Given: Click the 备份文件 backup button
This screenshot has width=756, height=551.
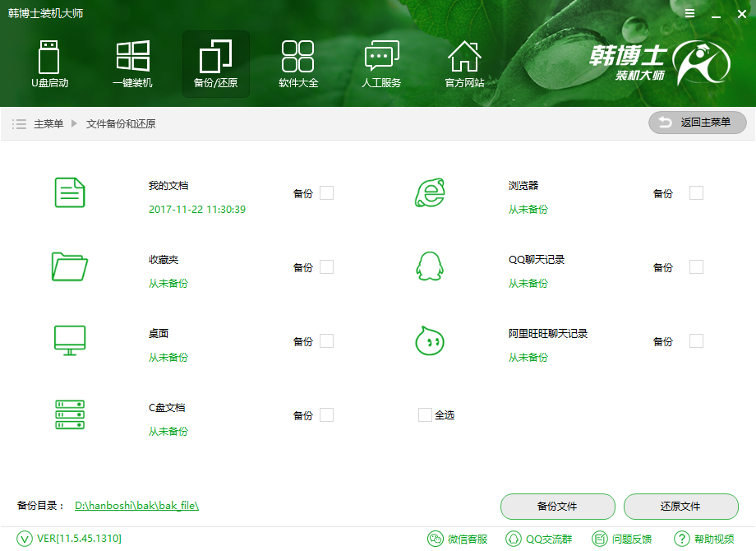Looking at the screenshot, I should pos(557,507).
